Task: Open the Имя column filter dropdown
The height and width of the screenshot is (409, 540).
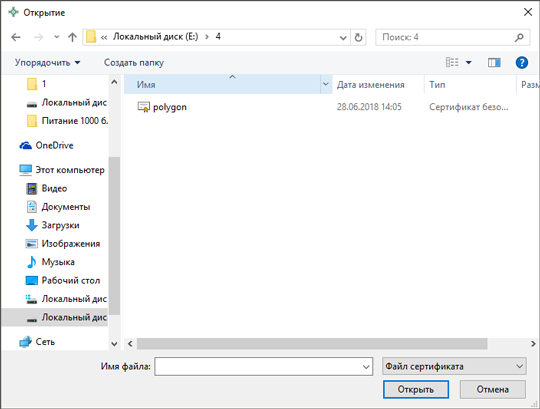Action: click(326, 84)
